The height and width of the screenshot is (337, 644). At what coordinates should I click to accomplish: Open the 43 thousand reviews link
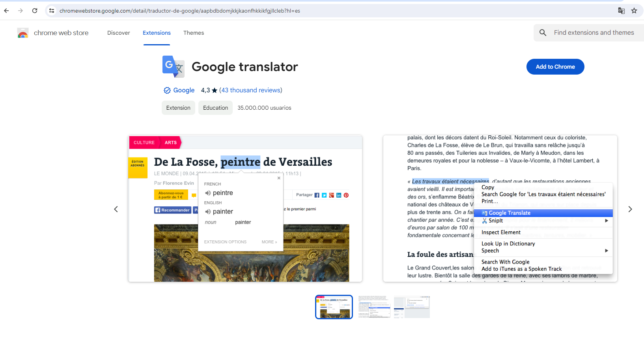[x=251, y=90]
